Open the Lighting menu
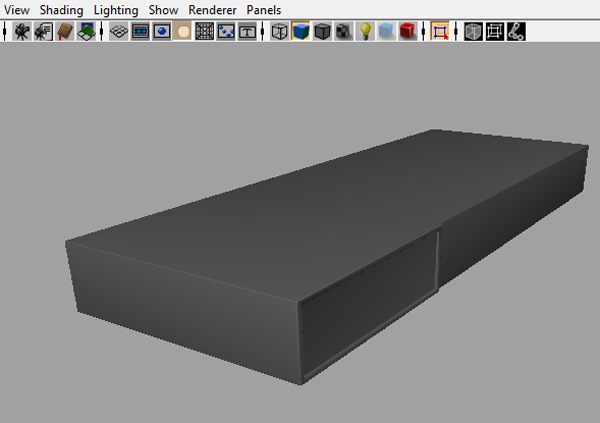The image size is (600, 423). pyautogui.click(x=116, y=10)
